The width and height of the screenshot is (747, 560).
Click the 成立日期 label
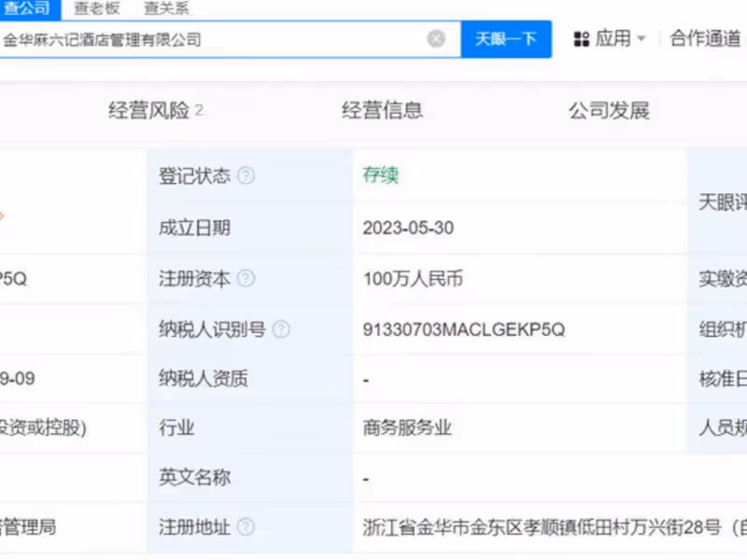[x=194, y=228]
